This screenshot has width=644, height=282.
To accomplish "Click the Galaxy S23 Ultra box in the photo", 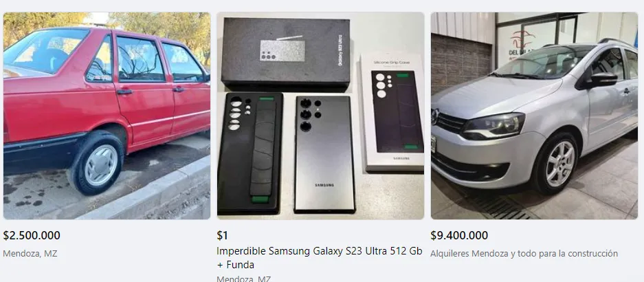I will [x=286, y=54].
